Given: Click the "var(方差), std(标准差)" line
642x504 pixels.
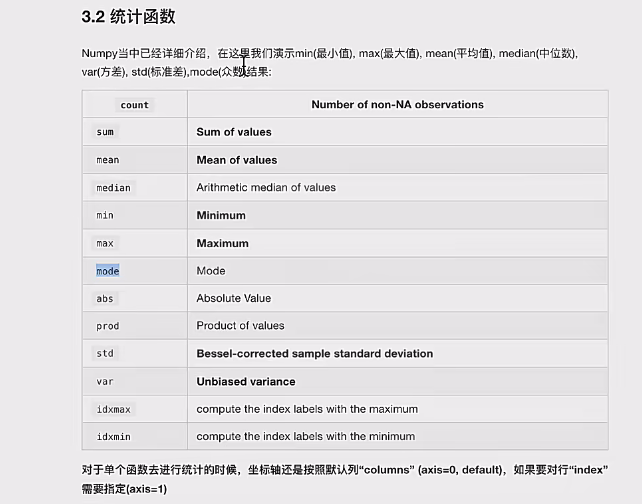Looking at the screenshot, I should [176, 72].
